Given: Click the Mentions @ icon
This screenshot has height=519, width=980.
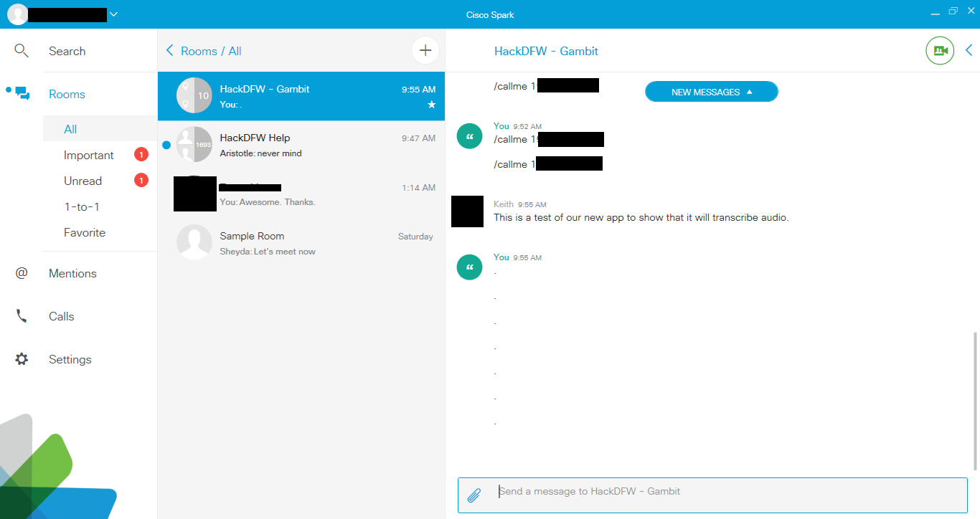Looking at the screenshot, I should [x=22, y=273].
